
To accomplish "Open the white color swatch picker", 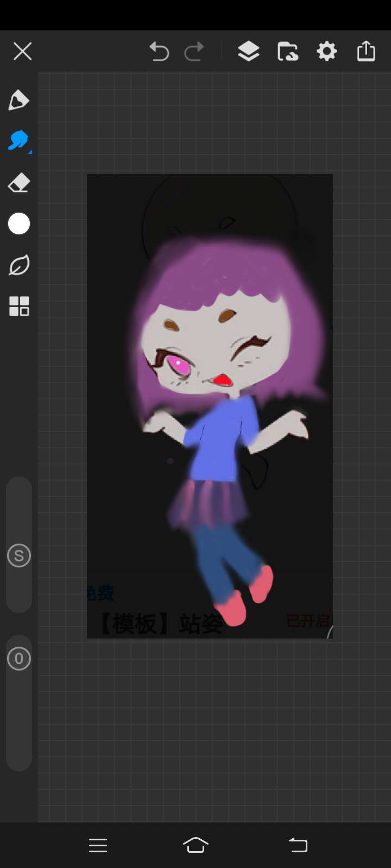I will pyautogui.click(x=19, y=224).
